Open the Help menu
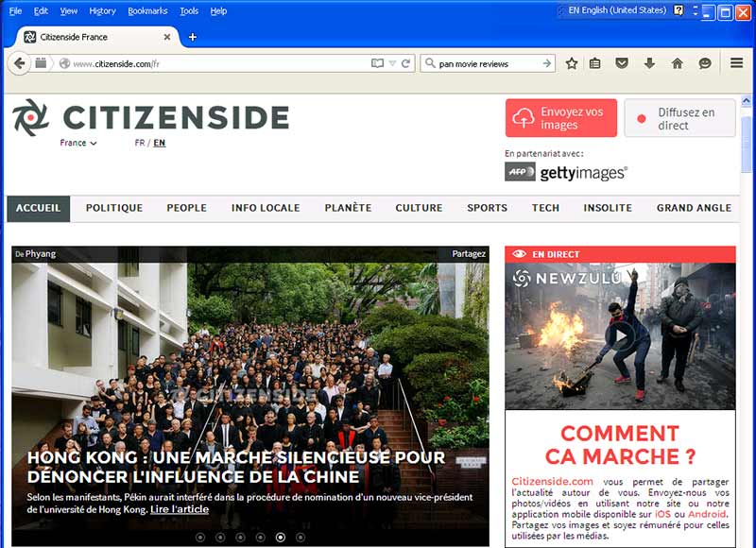Viewport: 756px width, 548px height. [218, 10]
